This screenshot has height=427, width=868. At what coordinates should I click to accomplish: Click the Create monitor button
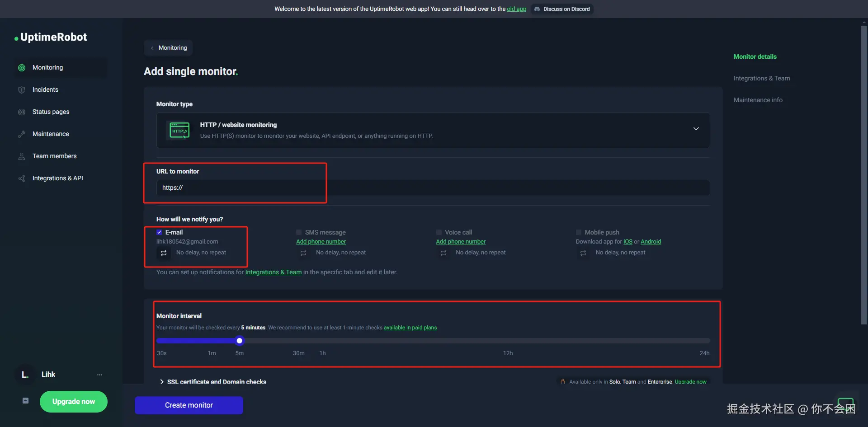[x=189, y=405]
